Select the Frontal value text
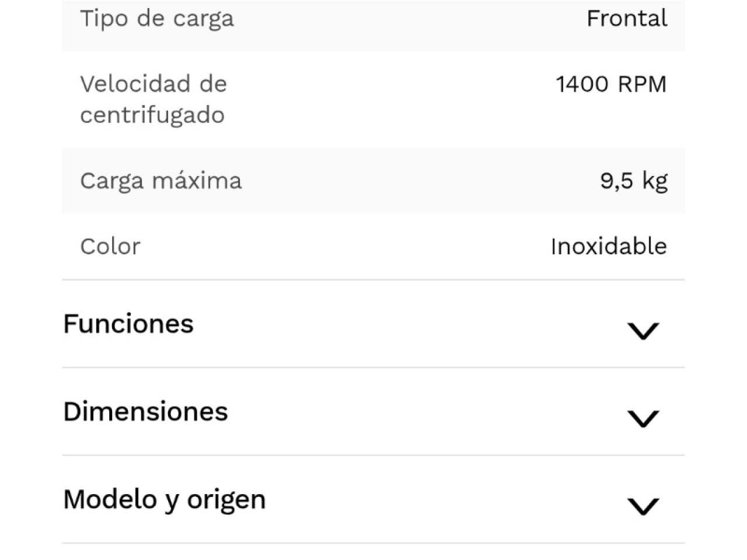The width and height of the screenshot is (747, 560). [627, 18]
